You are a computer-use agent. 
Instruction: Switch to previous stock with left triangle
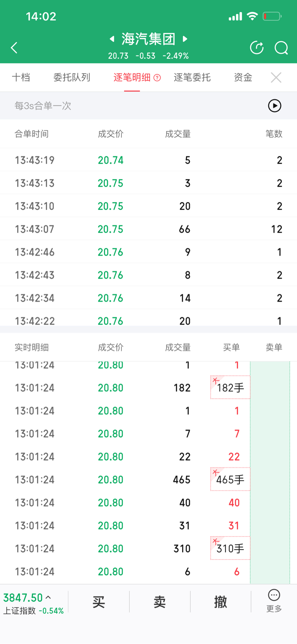[x=112, y=39]
